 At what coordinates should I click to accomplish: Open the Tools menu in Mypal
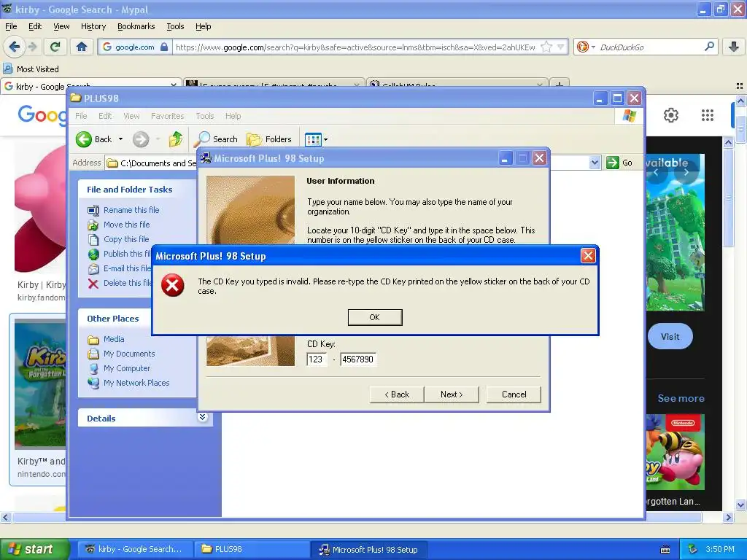(x=175, y=26)
